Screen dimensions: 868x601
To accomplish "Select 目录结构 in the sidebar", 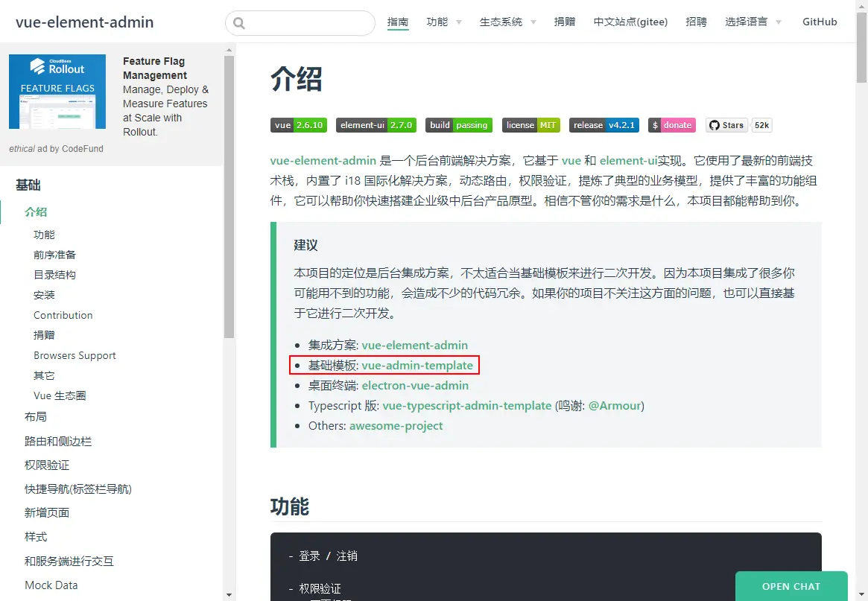I will (x=54, y=275).
